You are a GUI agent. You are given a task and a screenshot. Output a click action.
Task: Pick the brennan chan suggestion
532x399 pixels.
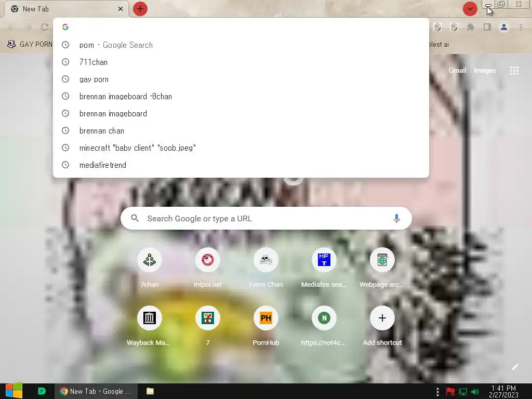pos(241,130)
